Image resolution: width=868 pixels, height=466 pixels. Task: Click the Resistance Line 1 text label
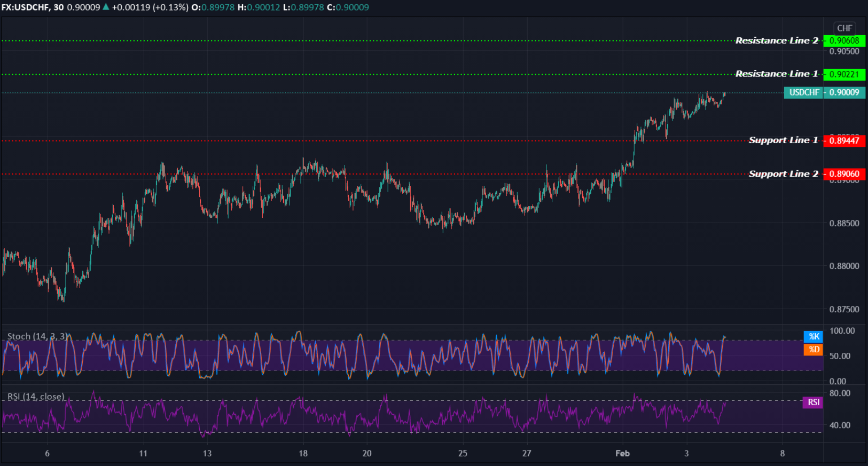point(777,74)
